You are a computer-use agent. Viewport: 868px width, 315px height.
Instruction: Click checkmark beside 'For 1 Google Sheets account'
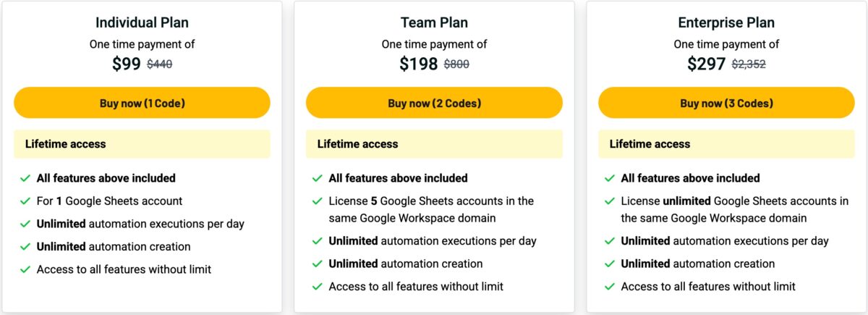[x=25, y=201]
